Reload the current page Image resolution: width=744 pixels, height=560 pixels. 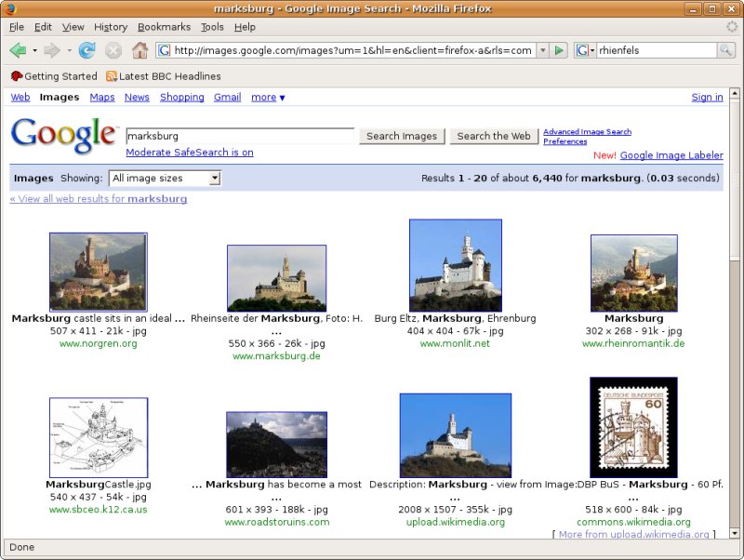(86, 50)
